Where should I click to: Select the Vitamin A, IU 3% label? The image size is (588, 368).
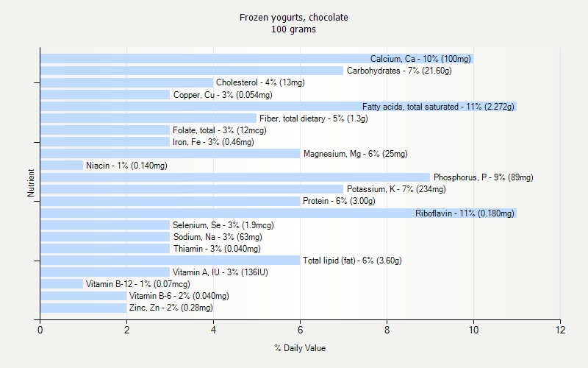(x=220, y=272)
